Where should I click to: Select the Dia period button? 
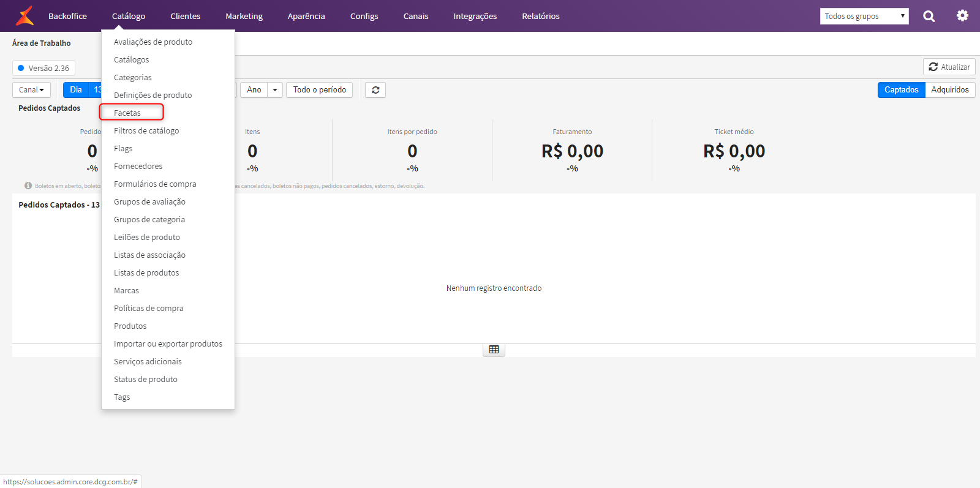(76, 90)
